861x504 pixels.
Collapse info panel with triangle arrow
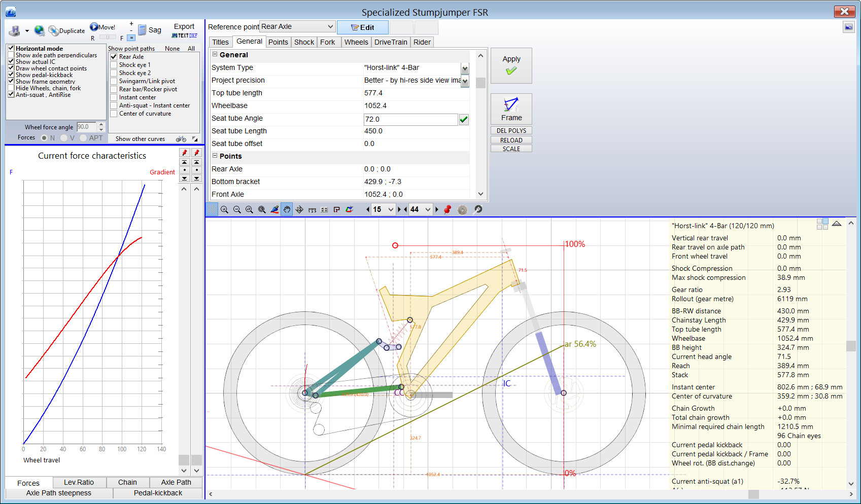837,223
